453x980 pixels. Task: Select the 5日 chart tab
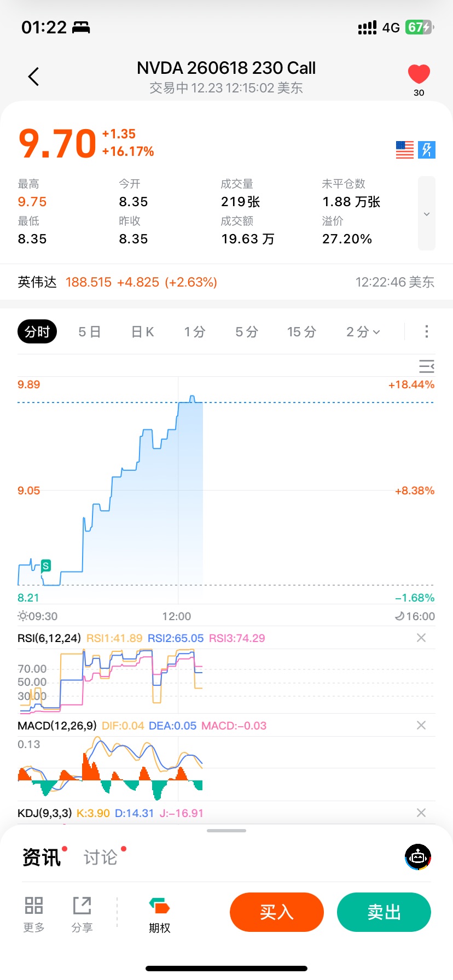click(90, 332)
